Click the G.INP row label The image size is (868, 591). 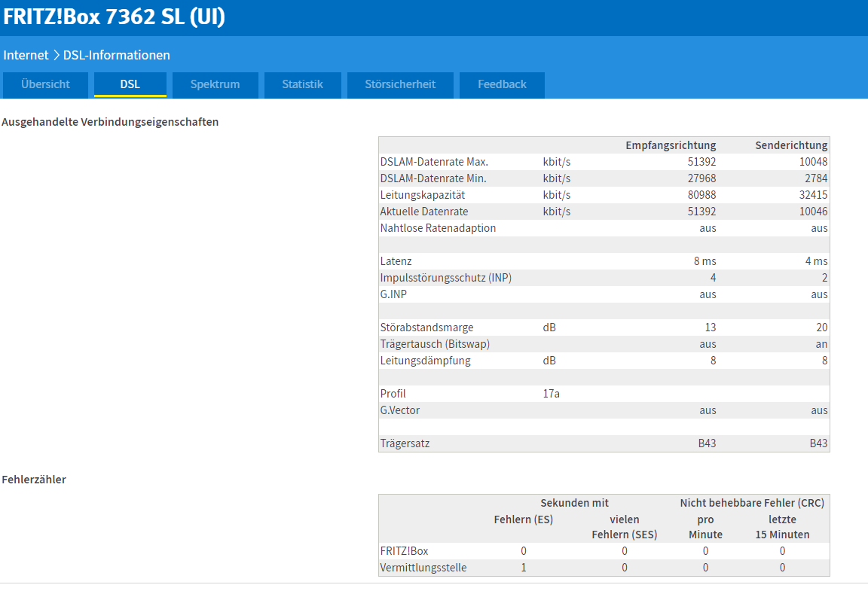[x=393, y=294]
